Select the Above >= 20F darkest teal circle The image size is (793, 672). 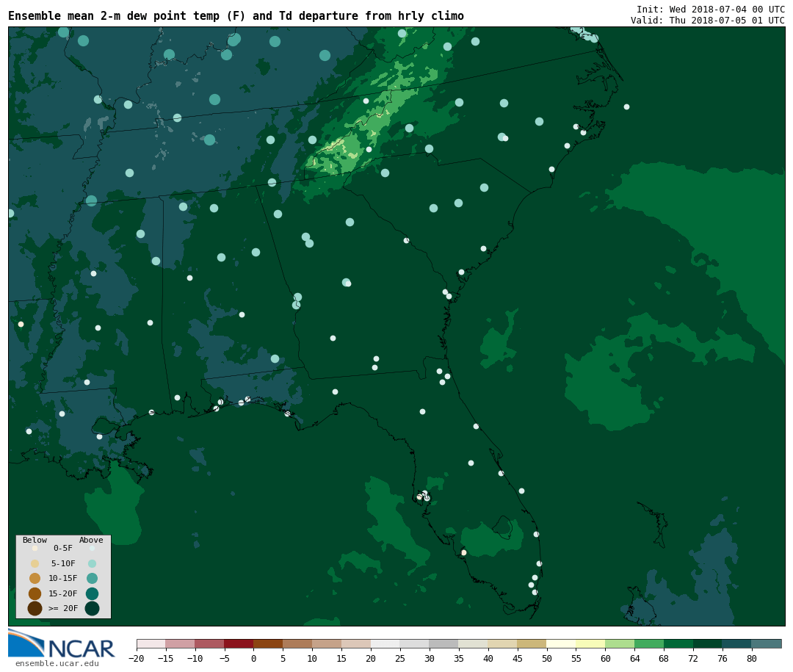pyautogui.click(x=92, y=608)
